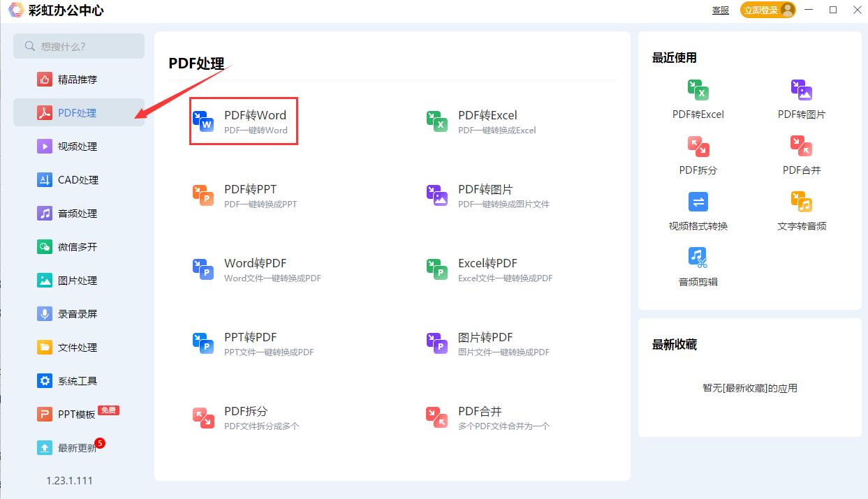868x499 pixels.
Task: Click the 想搜什么 search field
Action: (79, 45)
